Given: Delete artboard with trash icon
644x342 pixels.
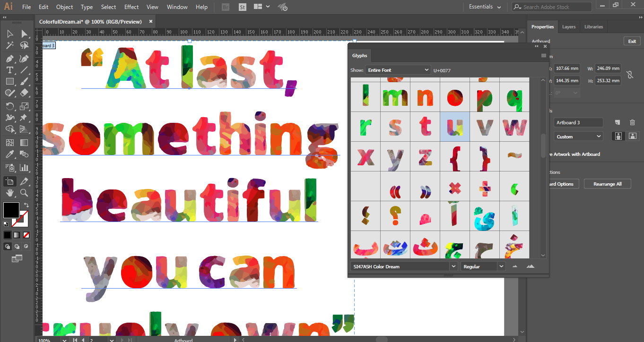Looking at the screenshot, I should (632, 122).
